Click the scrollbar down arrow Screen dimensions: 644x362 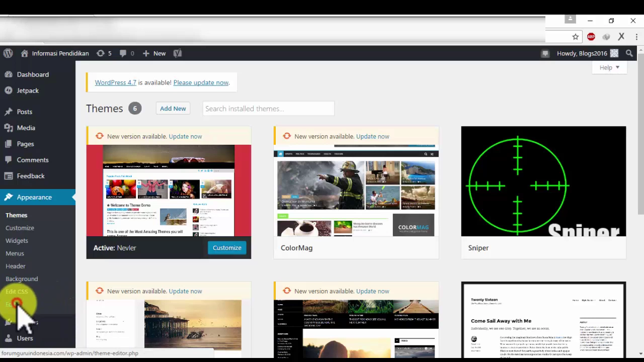640,353
